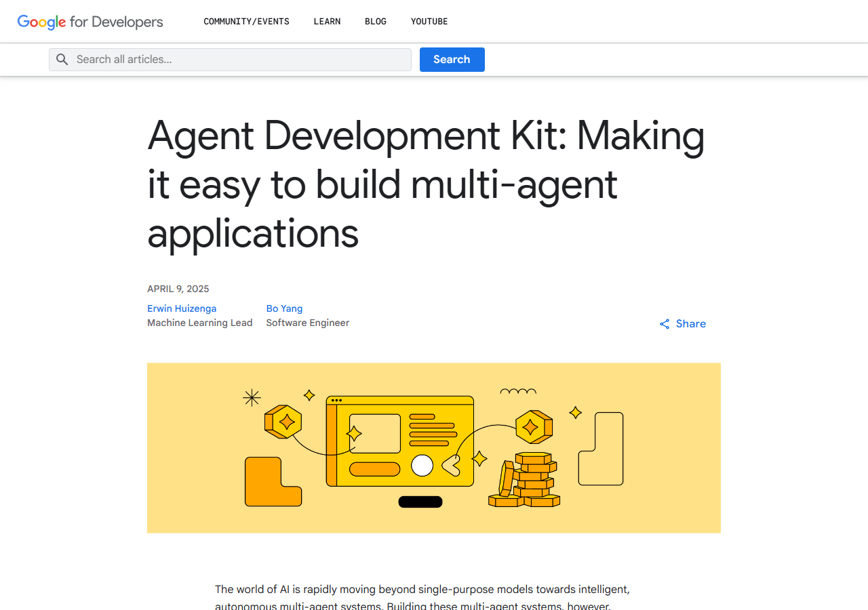
Task: Click the share icon next to Share
Action: [x=665, y=324]
